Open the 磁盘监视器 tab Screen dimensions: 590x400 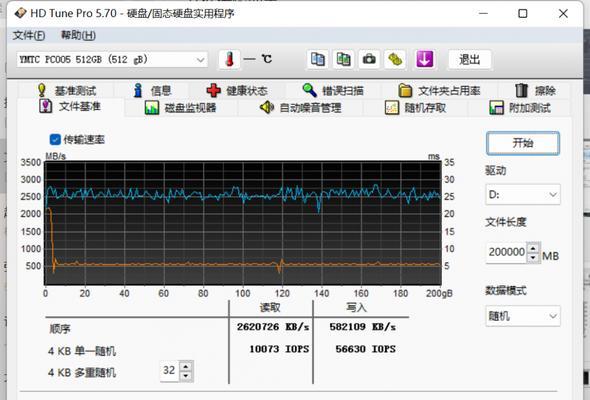tap(181, 108)
